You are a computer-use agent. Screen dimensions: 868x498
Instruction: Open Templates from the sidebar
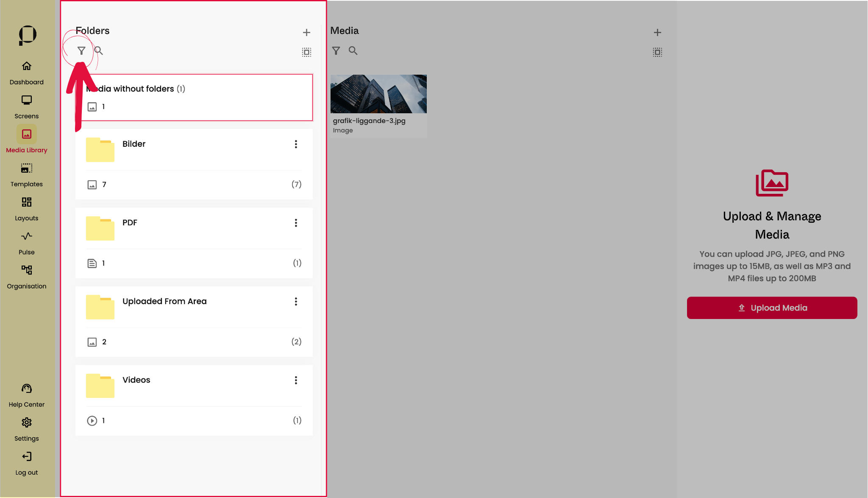(x=27, y=174)
